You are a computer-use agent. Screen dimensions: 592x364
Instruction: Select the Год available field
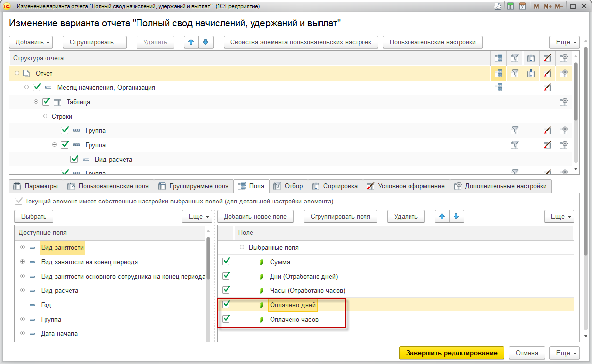[46, 305]
